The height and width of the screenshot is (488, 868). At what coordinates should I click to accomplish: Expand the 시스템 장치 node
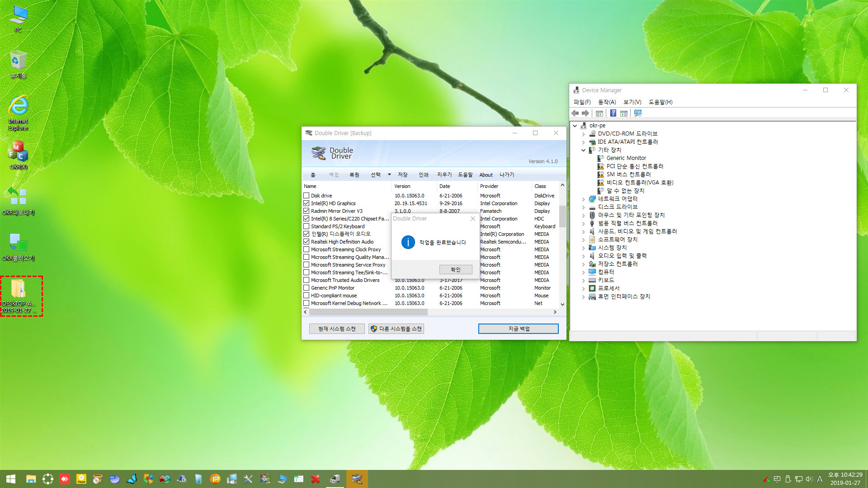point(583,248)
